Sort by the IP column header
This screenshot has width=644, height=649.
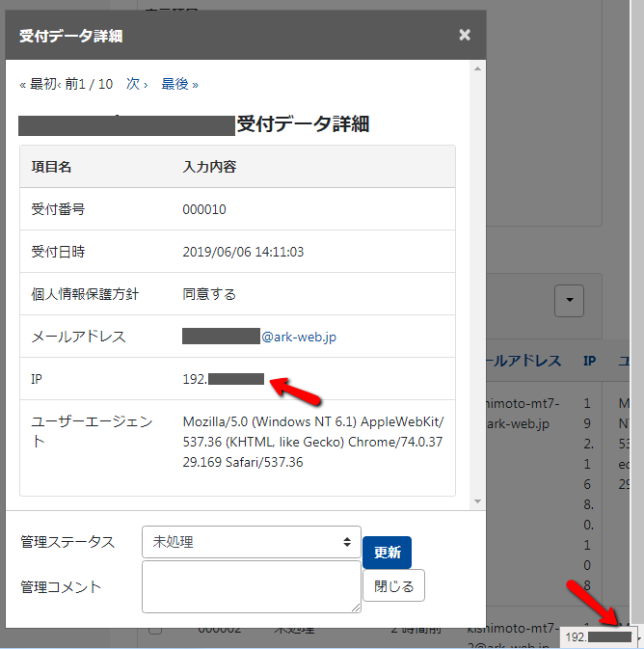coord(589,361)
